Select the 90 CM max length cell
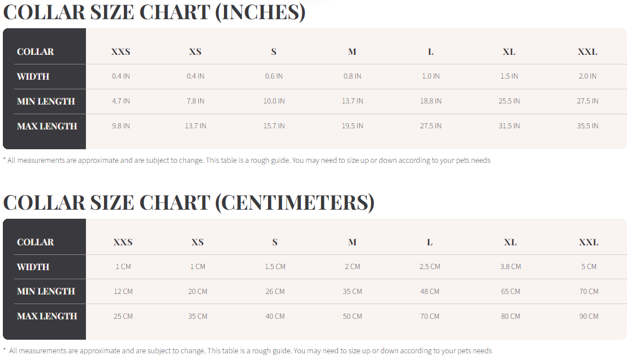 coord(589,317)
